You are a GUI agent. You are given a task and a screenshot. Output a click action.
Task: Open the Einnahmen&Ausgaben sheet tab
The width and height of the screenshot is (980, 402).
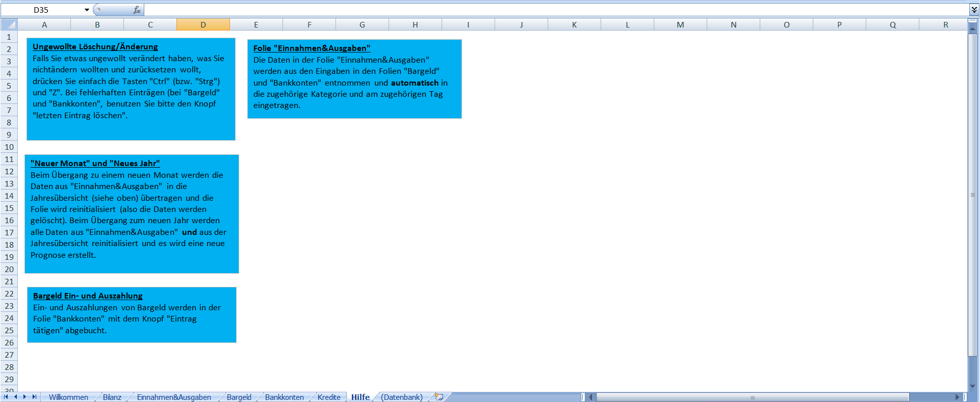pyautogui.click(x=174, y=397)
